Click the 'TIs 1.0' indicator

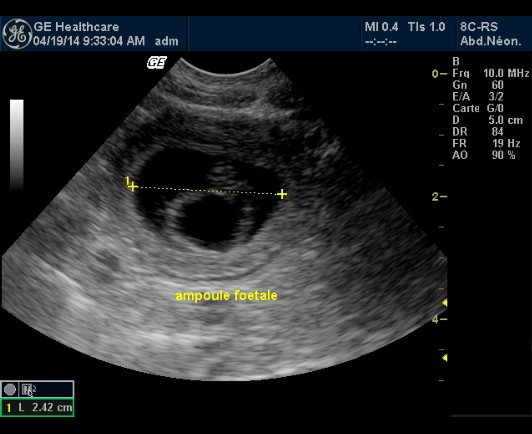[x=426, y=27]
